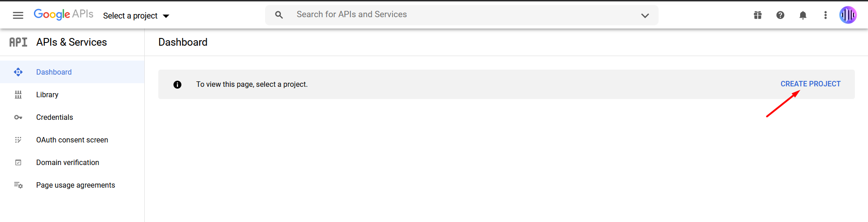The width and height of the screenshot is (868, 222).
Task: Open the help question mark icon
Action: pos(780,15)
